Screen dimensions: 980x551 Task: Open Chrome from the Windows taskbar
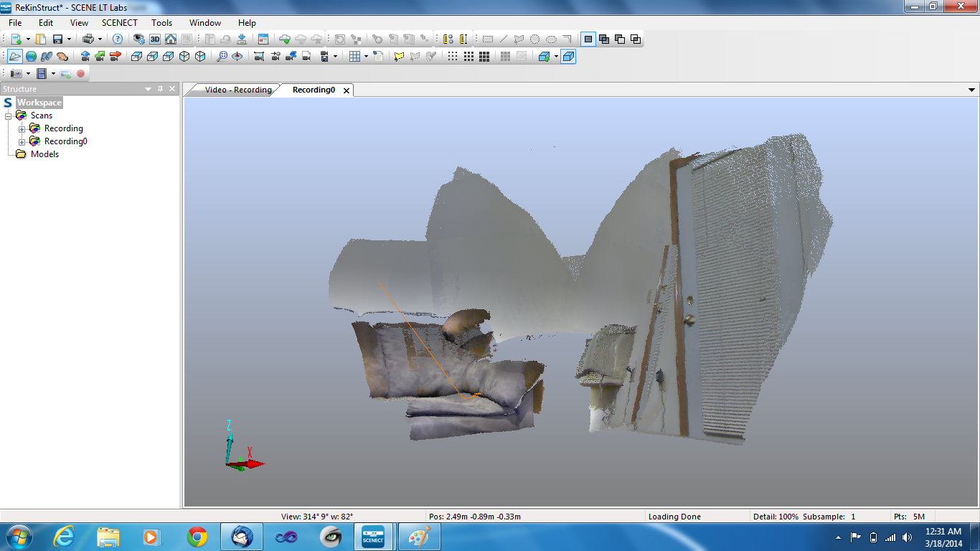click(197, 537)
